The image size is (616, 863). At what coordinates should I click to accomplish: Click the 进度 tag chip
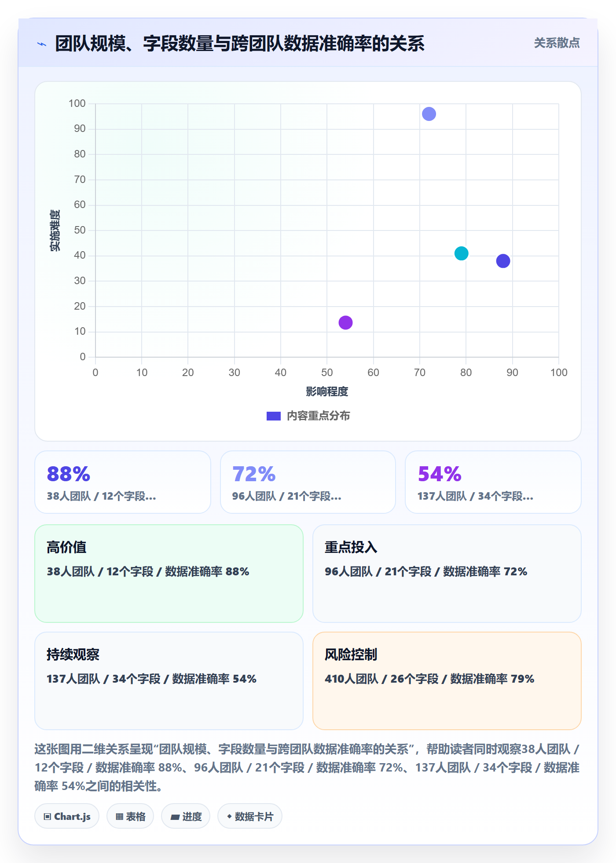click(186, 816)
